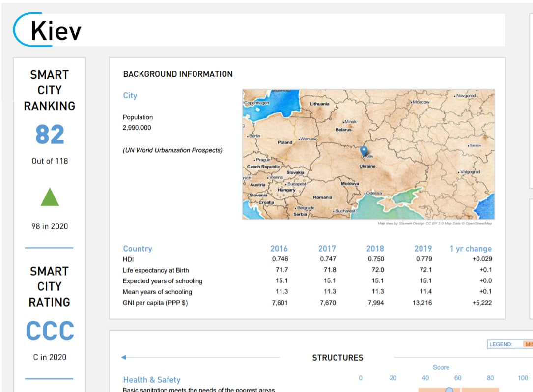Select the 2016 column header

pos(279,248)
